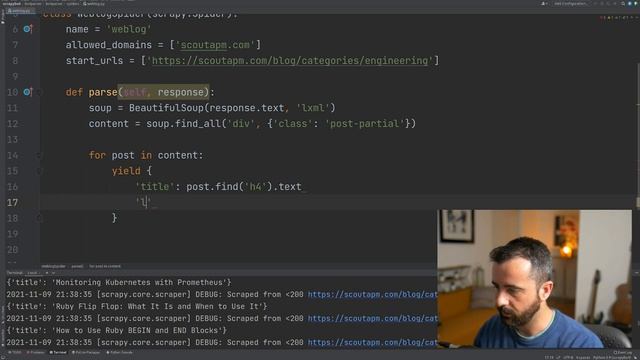Add a new terminal session with the plus icon
The width and height of the screenshot is (640, 360).
pyautogui.click(x=47, y=273)
